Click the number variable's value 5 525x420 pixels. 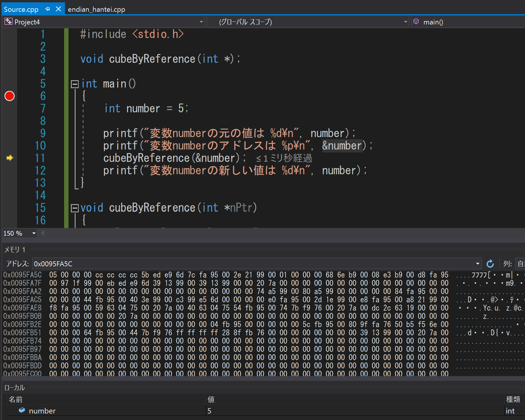[209, 411]
